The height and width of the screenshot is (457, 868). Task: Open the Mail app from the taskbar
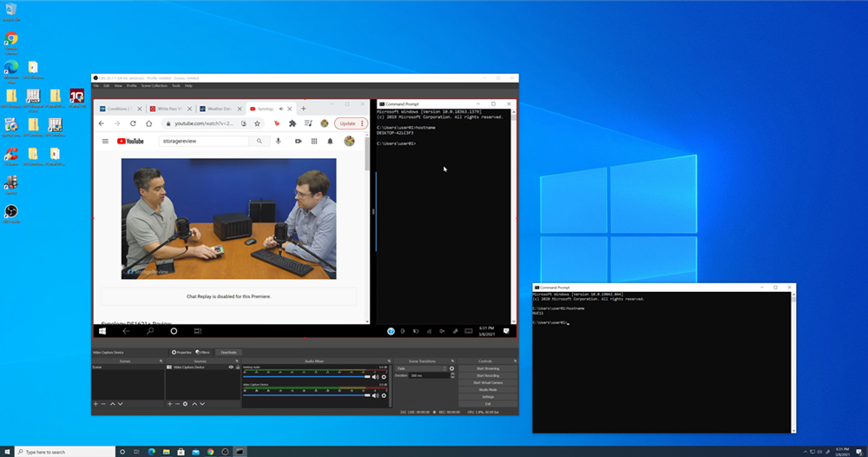click(x=195, y=452)
